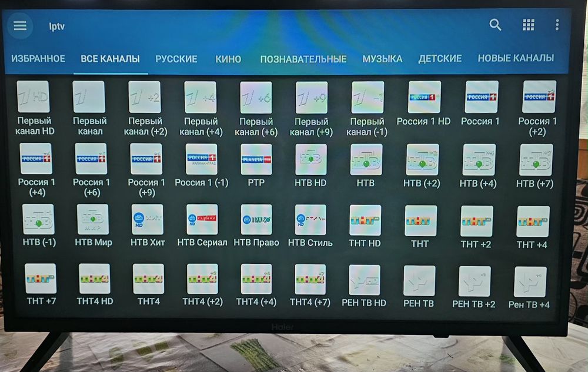Screen dimensions: 588x372
Task: Select the Россия 1 (-1) Калининград channel
Action: [x=201, y=159]
